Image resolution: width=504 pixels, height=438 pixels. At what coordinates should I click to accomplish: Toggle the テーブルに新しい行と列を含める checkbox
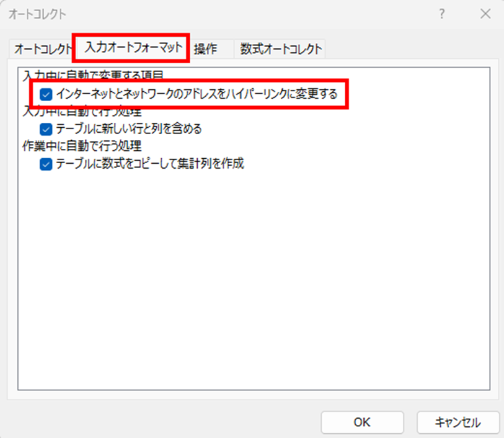click(x=46, y=129)
